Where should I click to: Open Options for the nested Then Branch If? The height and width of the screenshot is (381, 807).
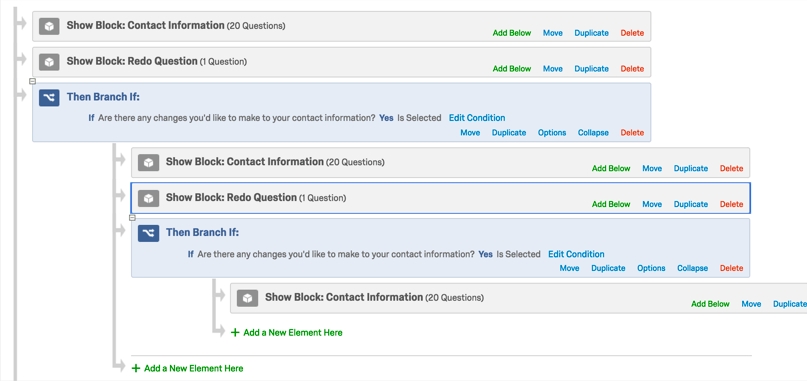click(651, 268)
